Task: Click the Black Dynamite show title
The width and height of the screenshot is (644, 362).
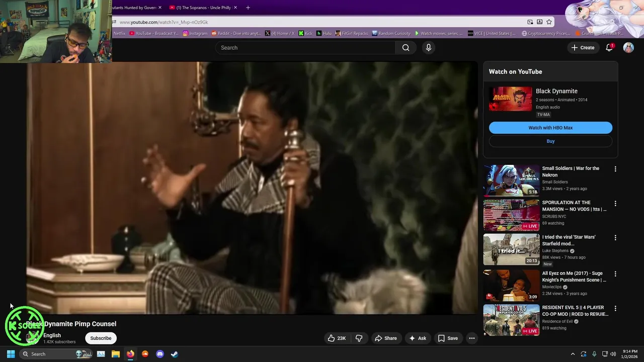Action: 556,91
